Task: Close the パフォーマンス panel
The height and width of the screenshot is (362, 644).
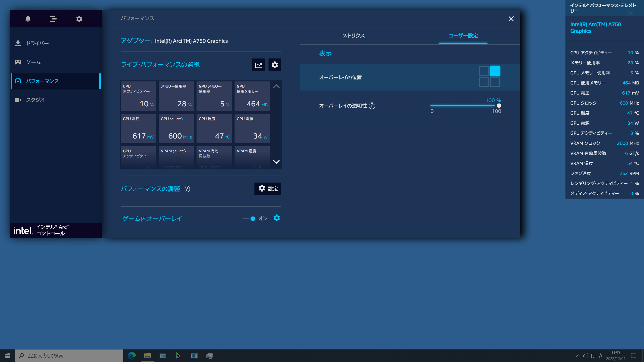Action: (511, 19)
